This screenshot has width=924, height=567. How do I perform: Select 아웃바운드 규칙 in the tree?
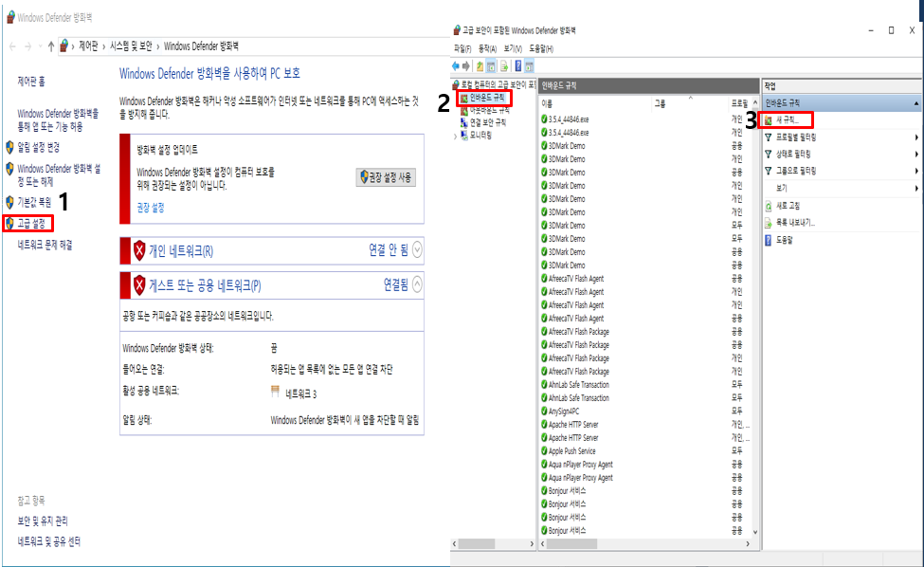[x=489, y=110]
